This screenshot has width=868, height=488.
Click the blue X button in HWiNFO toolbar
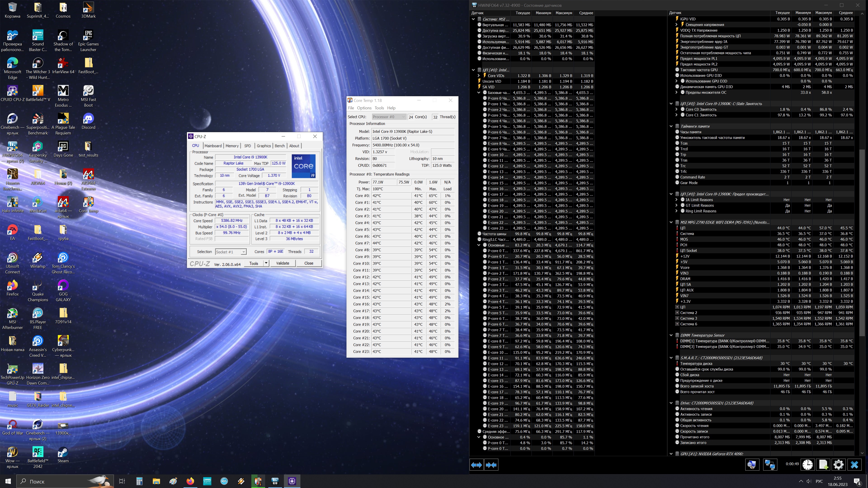coord(854,465)
